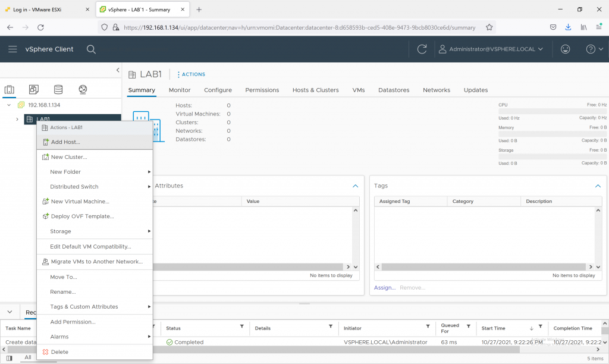
Task: Open the feedback smiley icon
Action: pyautogui.click(x=565, y=49)
